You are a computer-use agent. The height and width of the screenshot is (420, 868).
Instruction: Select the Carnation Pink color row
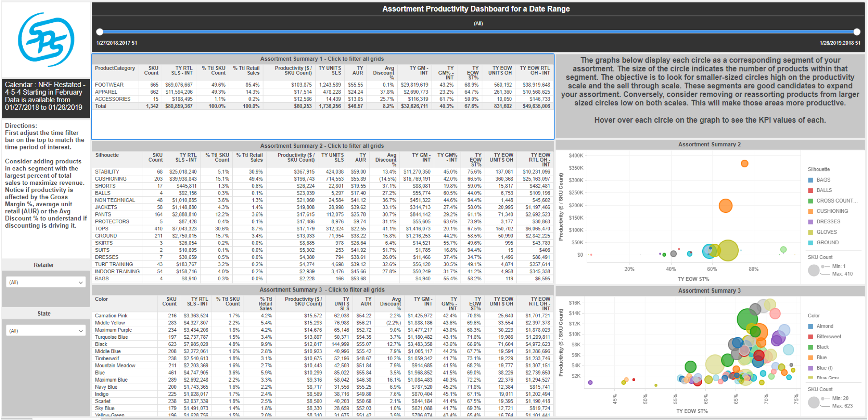(322, 316)
